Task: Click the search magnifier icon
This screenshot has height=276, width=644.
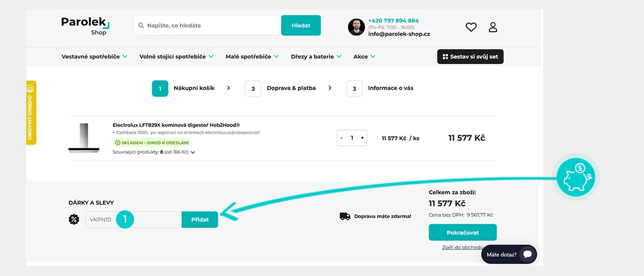Action: [141, 26]
